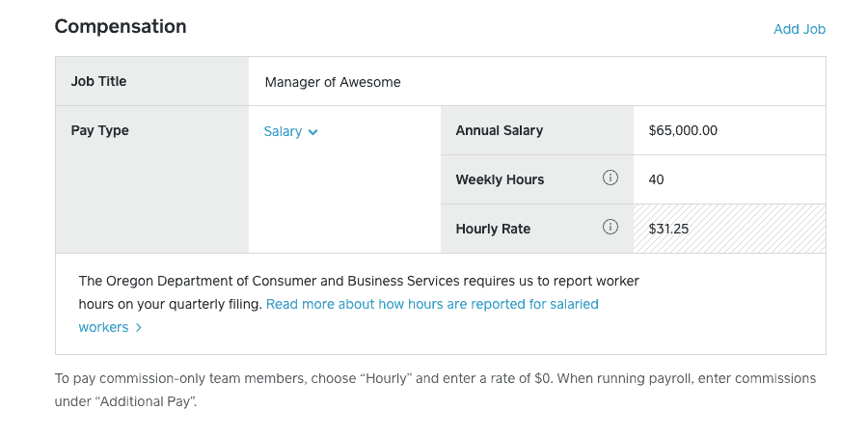Click the Job Title row label
The image size is (868, 437).
tap(98, 81)
